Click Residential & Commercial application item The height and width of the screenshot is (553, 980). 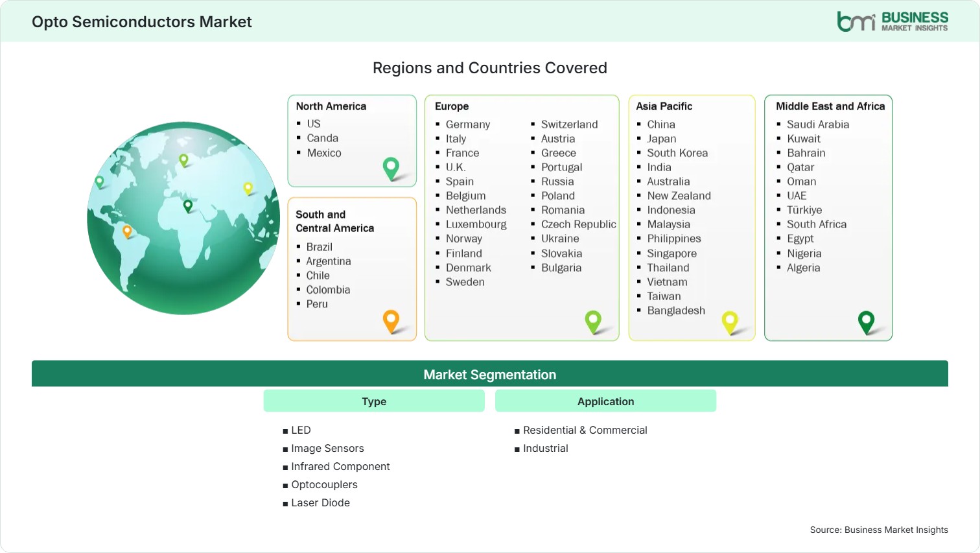point(585,430)
